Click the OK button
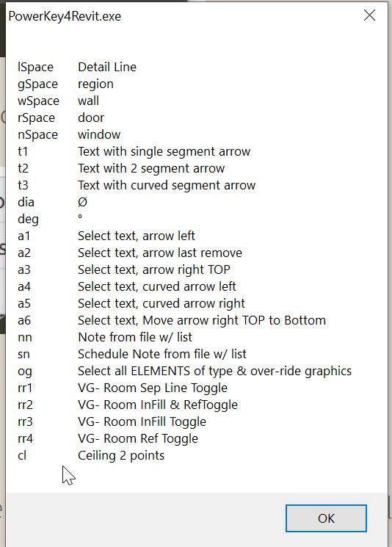The image size is (392, 547). [x=326, y=518]
